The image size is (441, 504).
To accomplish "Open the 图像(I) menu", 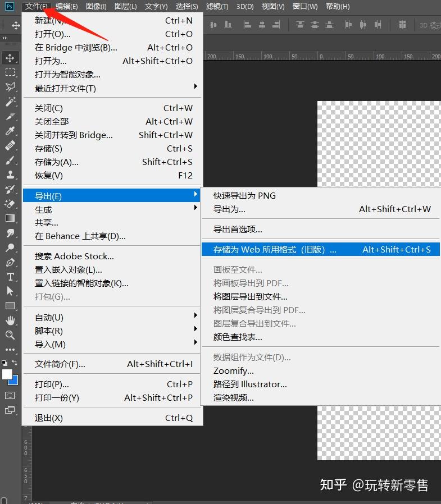I will coord(96,6).
